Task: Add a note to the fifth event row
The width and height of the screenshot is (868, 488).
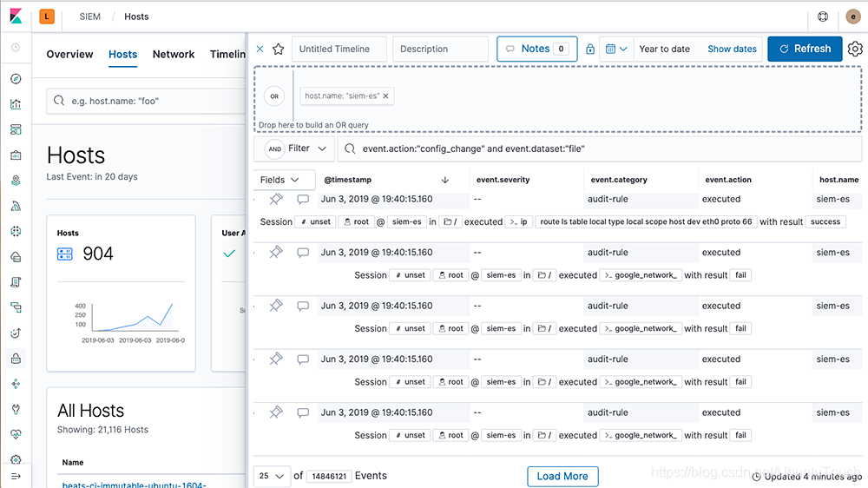Action: pos(303,412)
